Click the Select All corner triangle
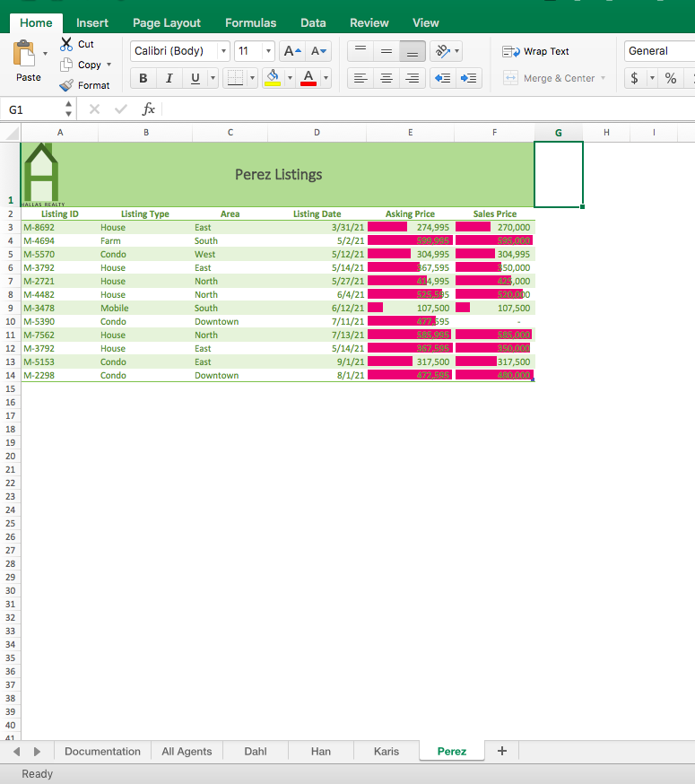 click(x=11, y=133)
